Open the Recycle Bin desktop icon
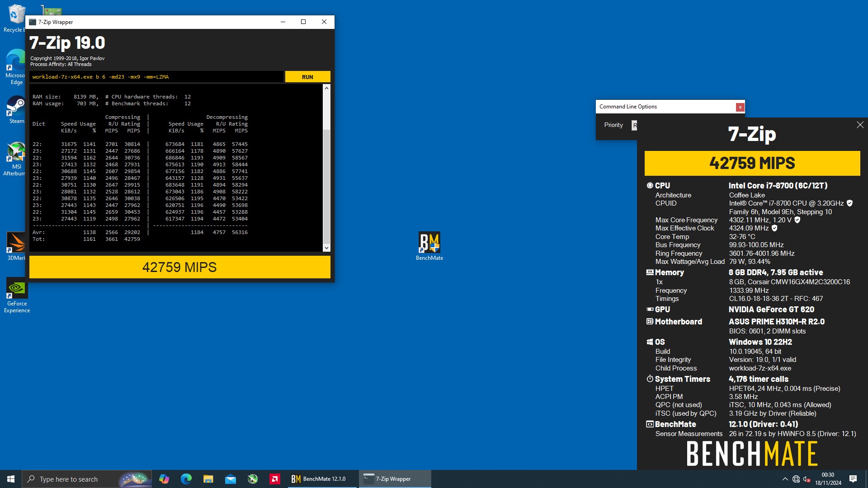This screenshot has width=868, height=488. click(x=16, y=18)
